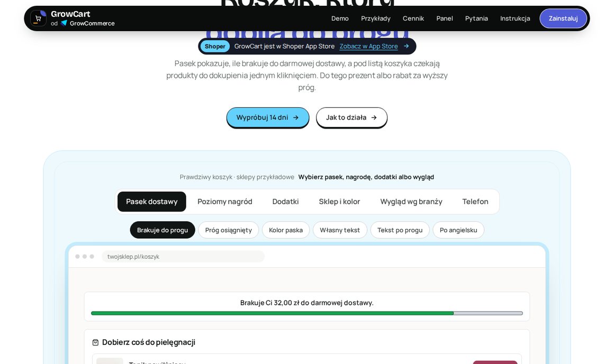Image resolution: width=614 pixels, height=364 pixels.
Task: Open Przykłady in the top navigation
Action: point(375,19)
